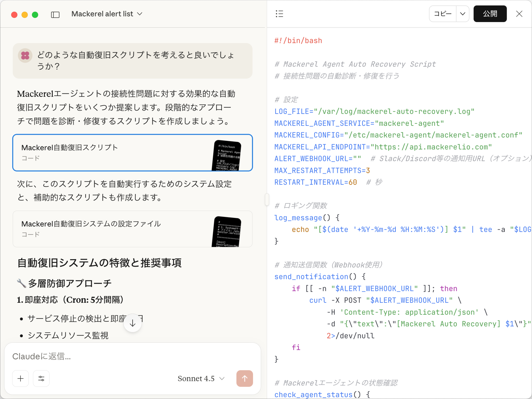Grab the panel divider resize handle
The height and width of the screenshot is (399, 532).
pos(267,199)
